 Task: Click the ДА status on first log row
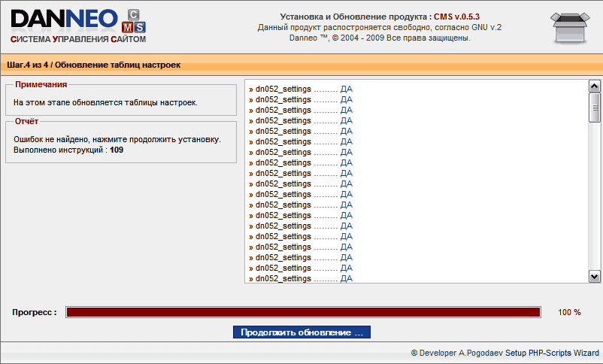point(346,89)
